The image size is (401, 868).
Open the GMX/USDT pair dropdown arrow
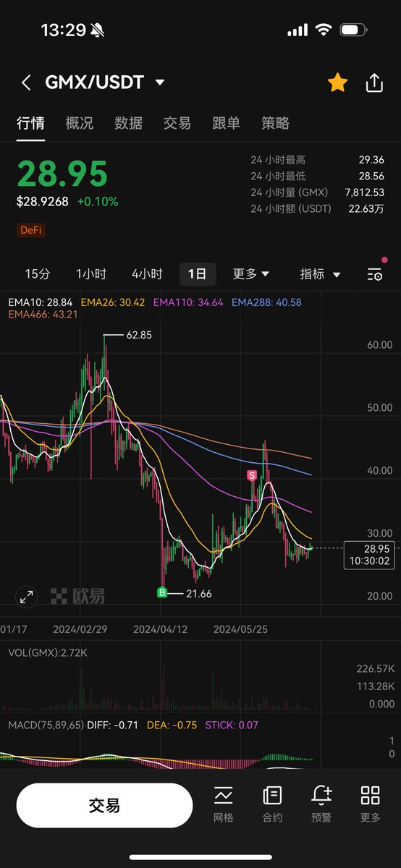[x=160, y=82]
